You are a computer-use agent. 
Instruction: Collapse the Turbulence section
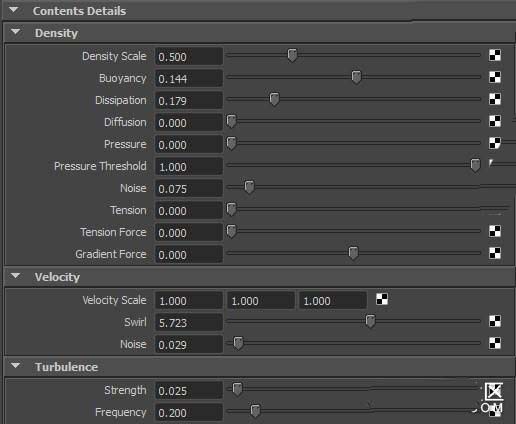(15, 366)
